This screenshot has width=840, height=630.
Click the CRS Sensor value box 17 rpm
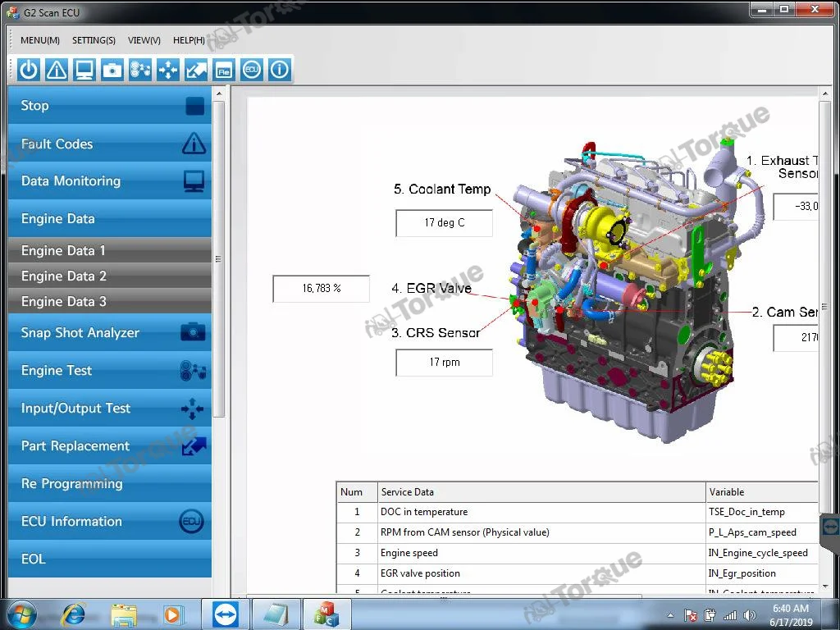(444, 363)
